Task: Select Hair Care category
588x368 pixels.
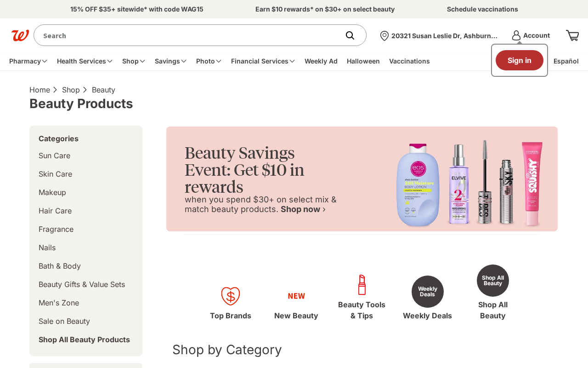Action: [x=55, y=211]
